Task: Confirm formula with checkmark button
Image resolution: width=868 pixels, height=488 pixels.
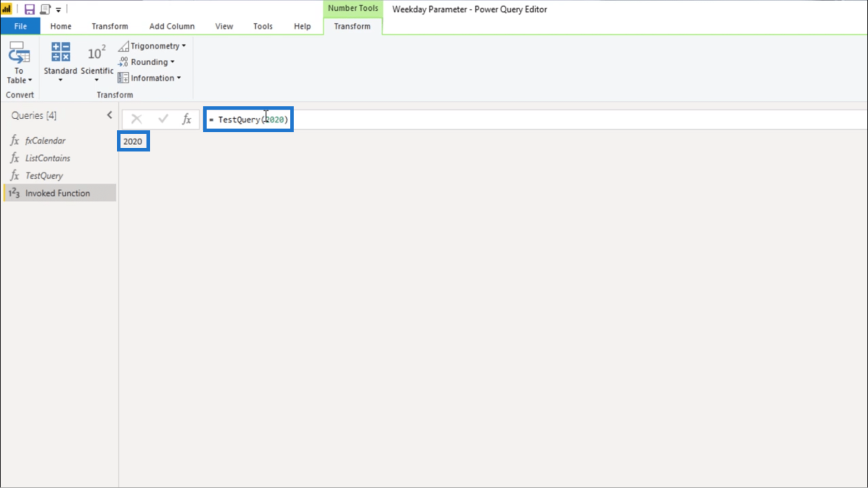Action: click(163, 119)
